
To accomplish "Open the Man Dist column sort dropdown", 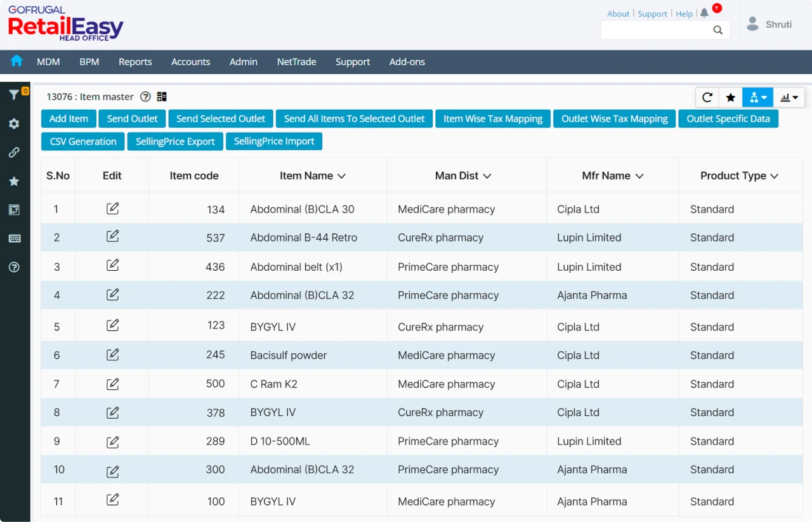I will point(486,176).
